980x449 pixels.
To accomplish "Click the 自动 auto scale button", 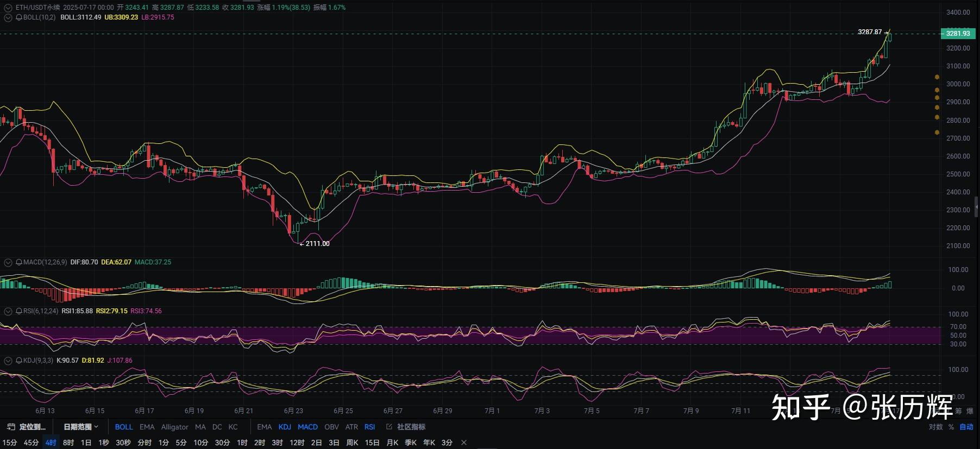I will 966,427.
